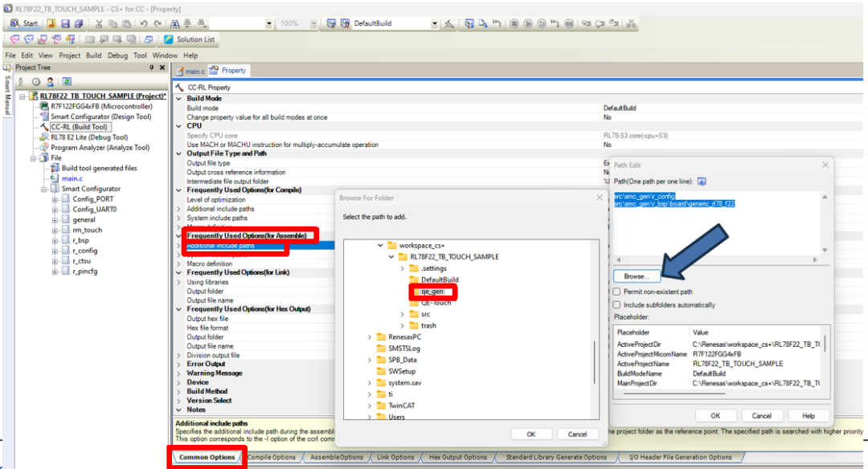Click the debug Go play icon
Viewport: 868px width, 469px height.
click(528, 23)
